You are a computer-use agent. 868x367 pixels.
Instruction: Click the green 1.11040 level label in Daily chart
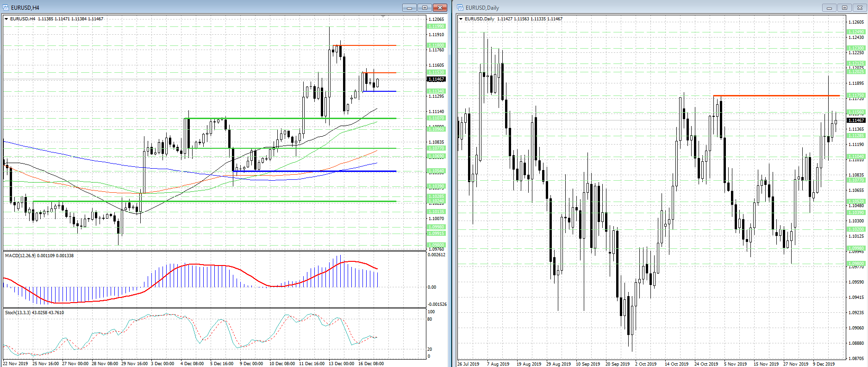(x=856, y=157)
